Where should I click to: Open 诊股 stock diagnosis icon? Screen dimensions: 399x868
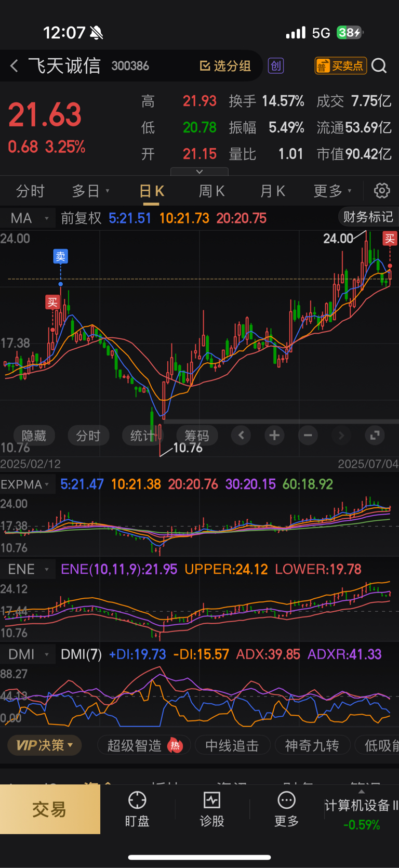(x=212, y=809)
